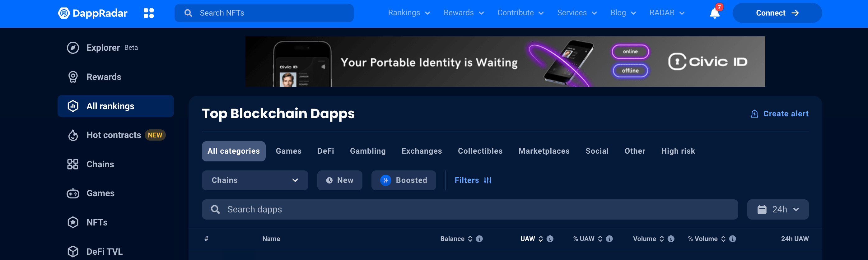Open the apps grid menu icon
Viewport: 868px width, 260px height.
[149, 13]
